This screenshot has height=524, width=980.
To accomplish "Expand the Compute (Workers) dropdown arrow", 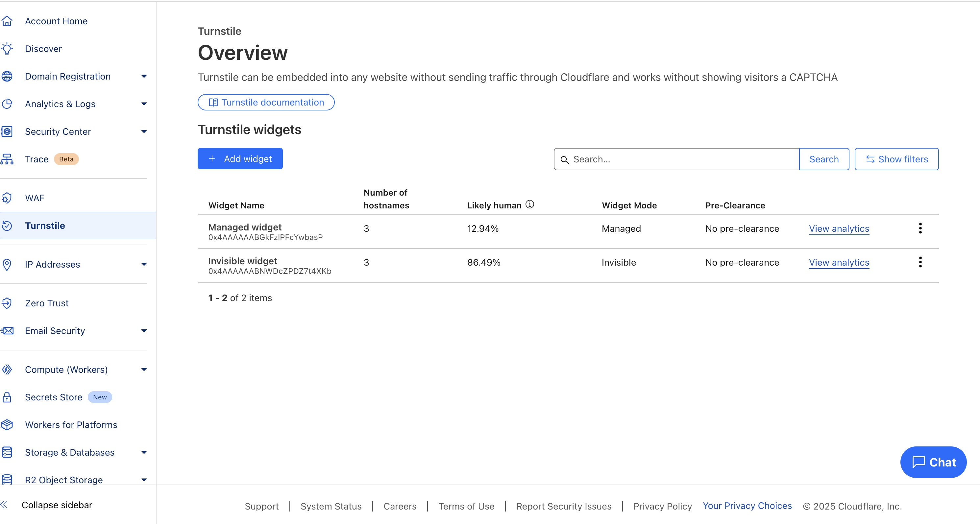I will (144, 369).
